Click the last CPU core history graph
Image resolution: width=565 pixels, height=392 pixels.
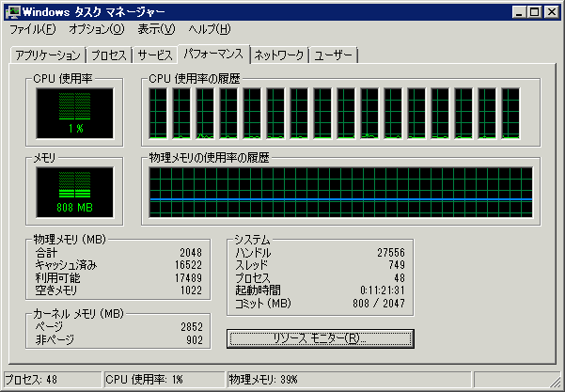point(510,113)
